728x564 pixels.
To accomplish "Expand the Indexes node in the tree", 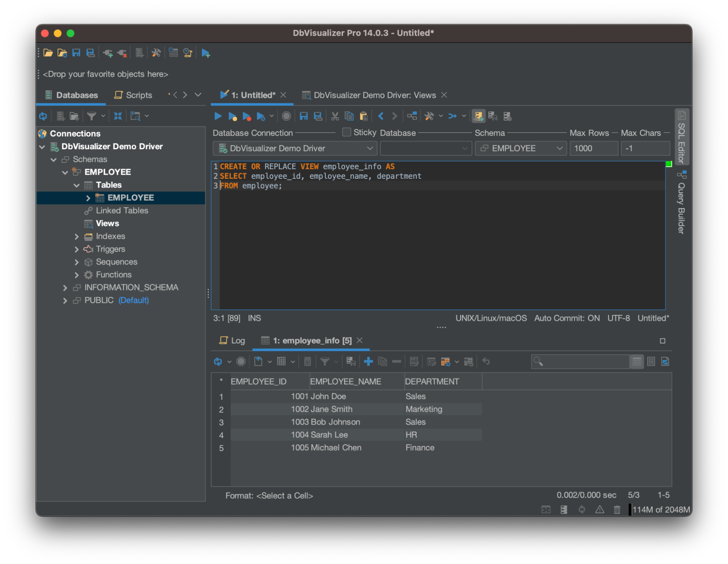I will click(77, 237).
